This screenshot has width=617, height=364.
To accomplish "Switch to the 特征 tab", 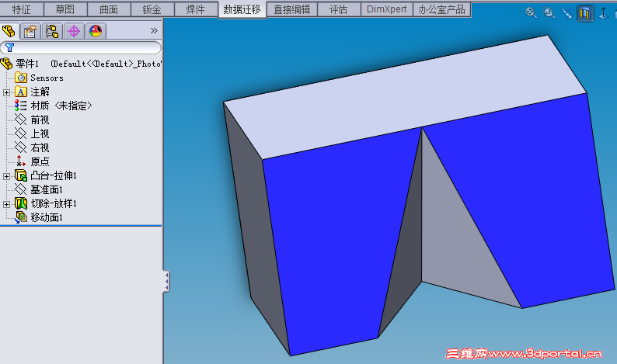I will [x=22, y=9].
